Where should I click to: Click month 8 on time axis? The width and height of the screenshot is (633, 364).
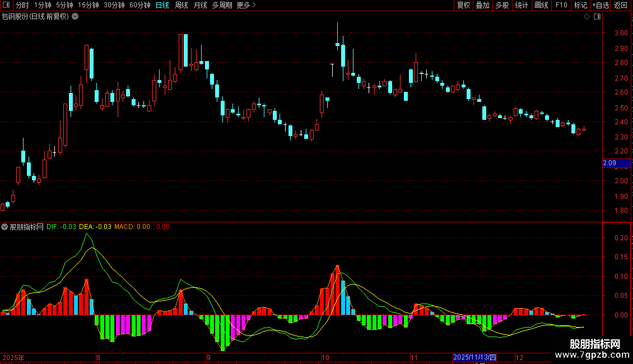click(98, 357)
